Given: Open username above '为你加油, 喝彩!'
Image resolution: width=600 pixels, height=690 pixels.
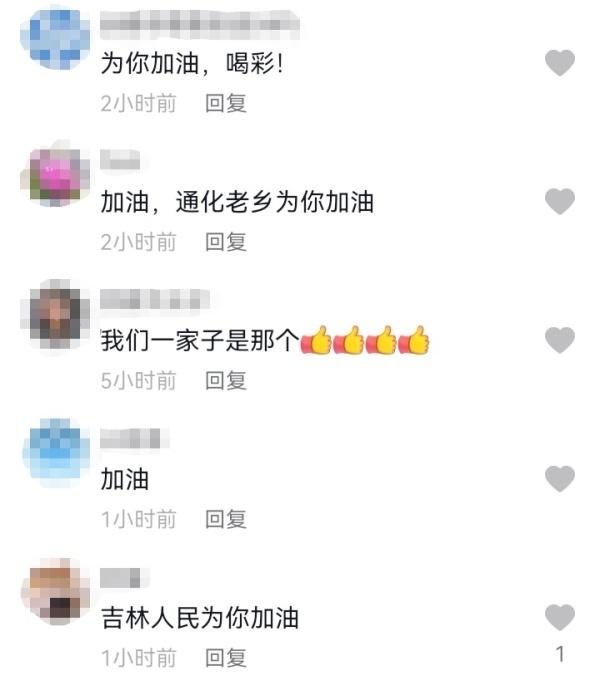Looking at the screenshot, I should tap(199, 23).
